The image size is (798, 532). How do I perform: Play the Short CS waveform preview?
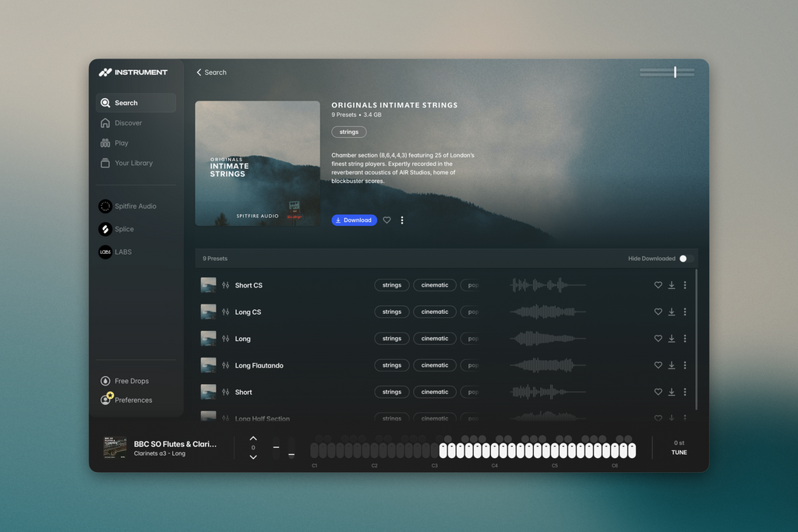(x=548, y=285)
